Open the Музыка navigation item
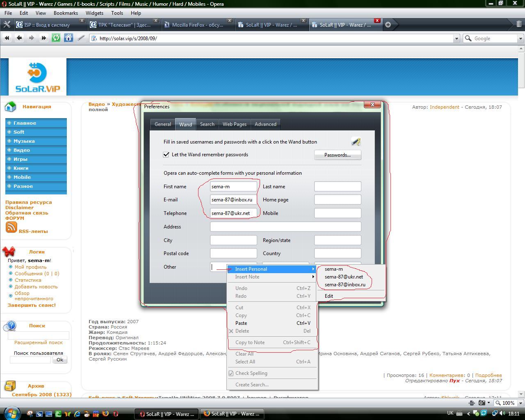 point(36,141)
